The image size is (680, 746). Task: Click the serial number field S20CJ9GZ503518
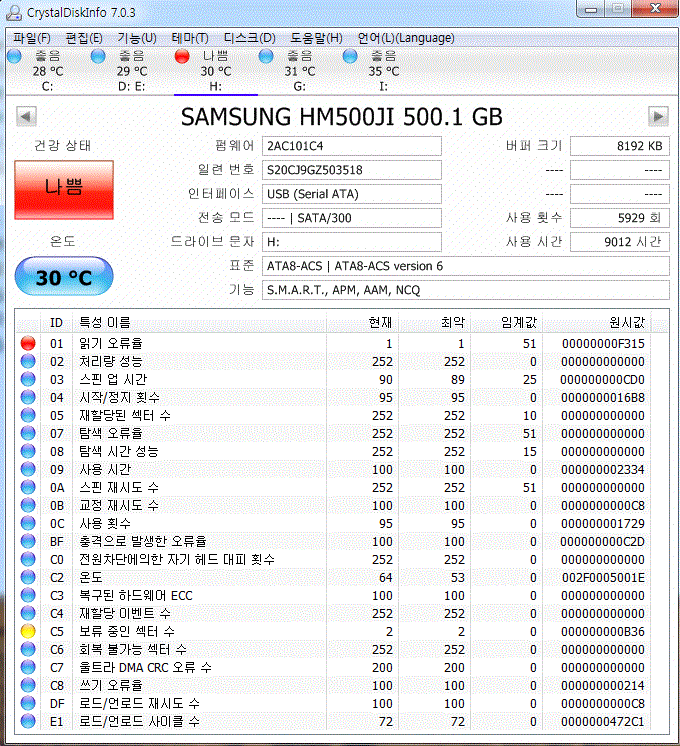pyautogui.click(x=352, y=170)
